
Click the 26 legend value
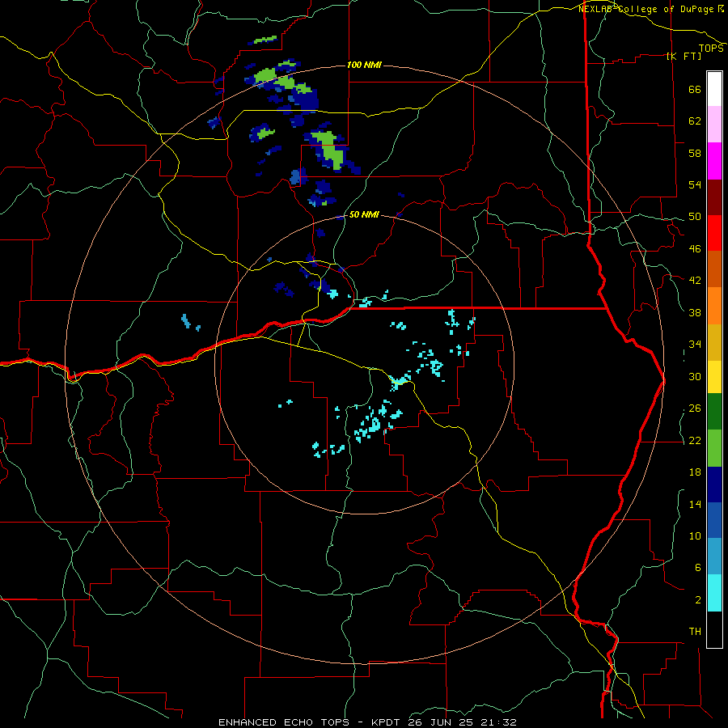[x=695, y=408]
